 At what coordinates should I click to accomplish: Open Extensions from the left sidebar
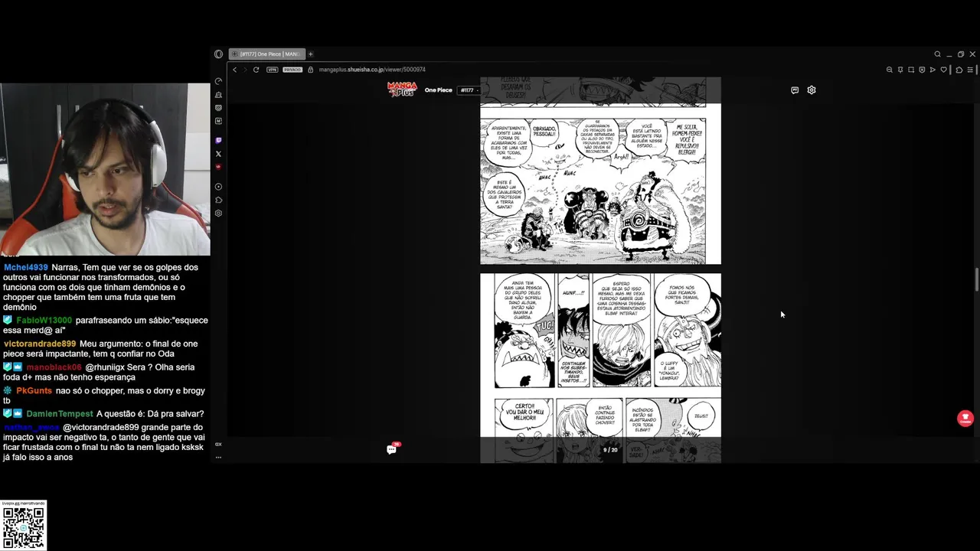click(218, 200)
